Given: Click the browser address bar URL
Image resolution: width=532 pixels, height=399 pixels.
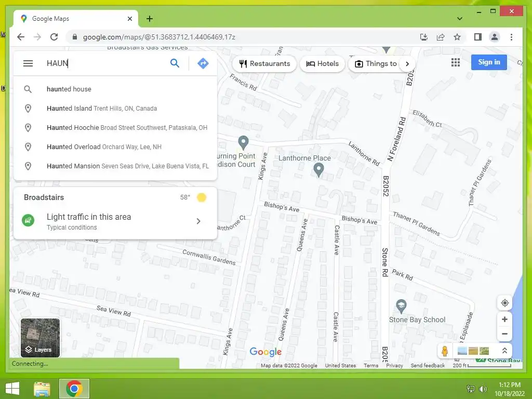Looking at the screenshot, I should (159, 37).
